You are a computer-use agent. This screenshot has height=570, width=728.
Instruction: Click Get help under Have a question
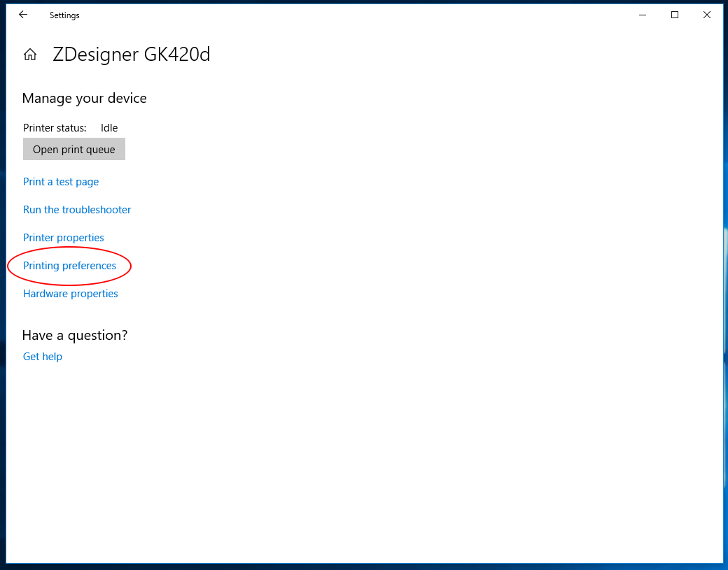click(x=43, y=356)
